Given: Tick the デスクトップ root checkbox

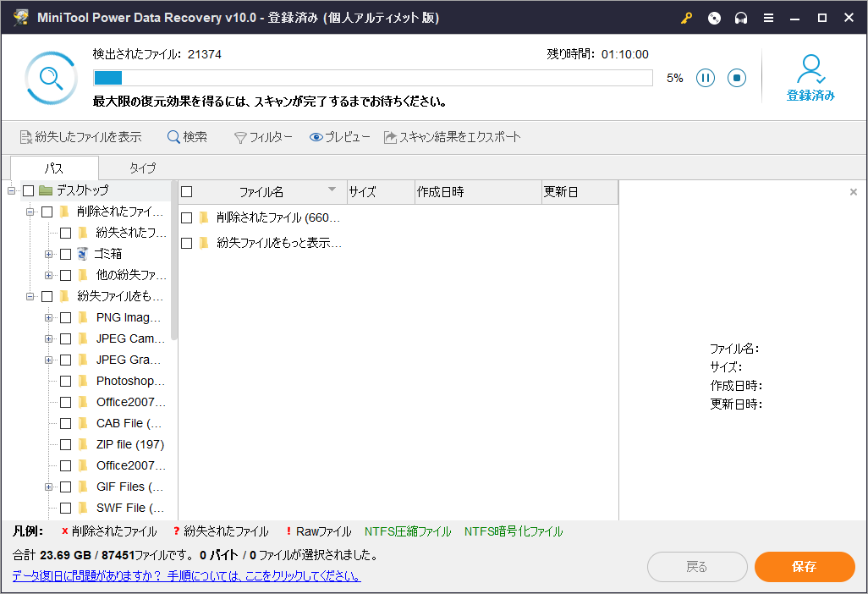Looking at the screenshot, I should tap(29, 190).
